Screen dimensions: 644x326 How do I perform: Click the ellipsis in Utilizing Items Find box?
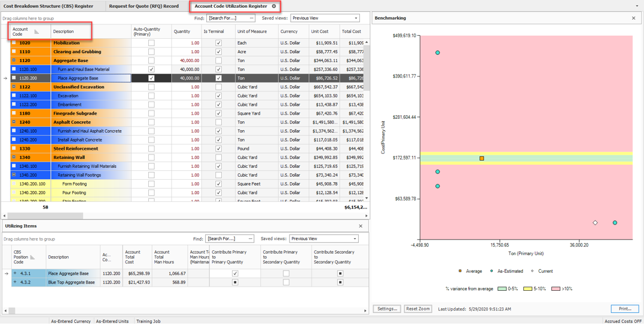click(x=250, y=239)
